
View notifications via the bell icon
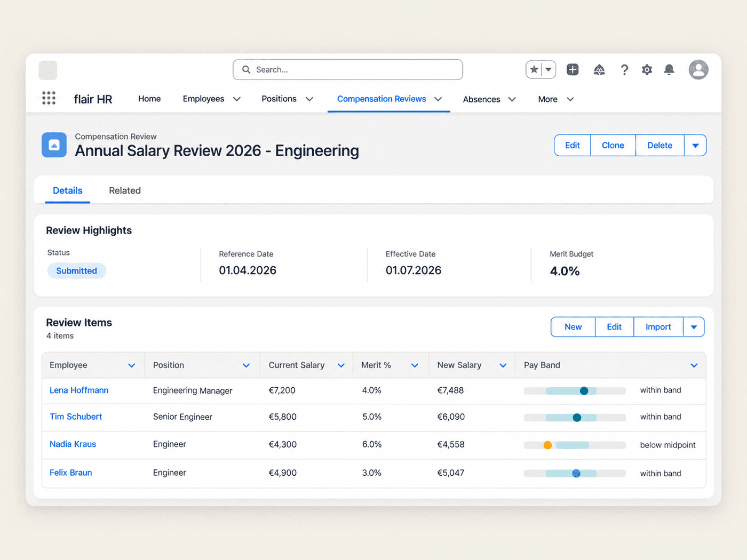669,69
